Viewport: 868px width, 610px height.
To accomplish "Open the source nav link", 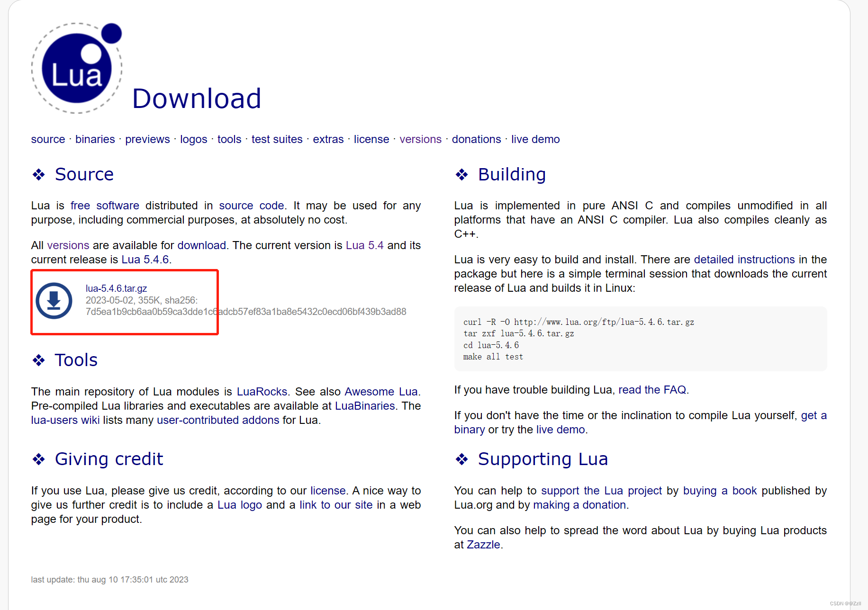I will (x=48, y=139).
